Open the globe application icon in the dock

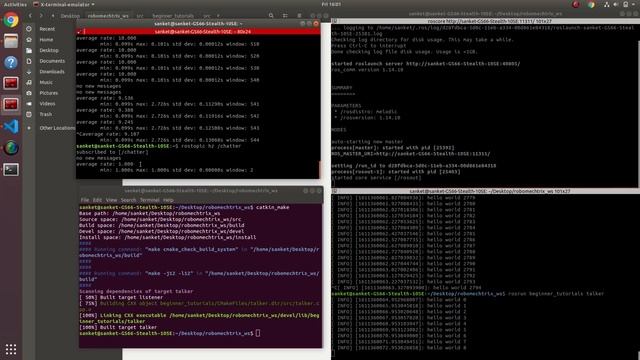pos(11,147)
